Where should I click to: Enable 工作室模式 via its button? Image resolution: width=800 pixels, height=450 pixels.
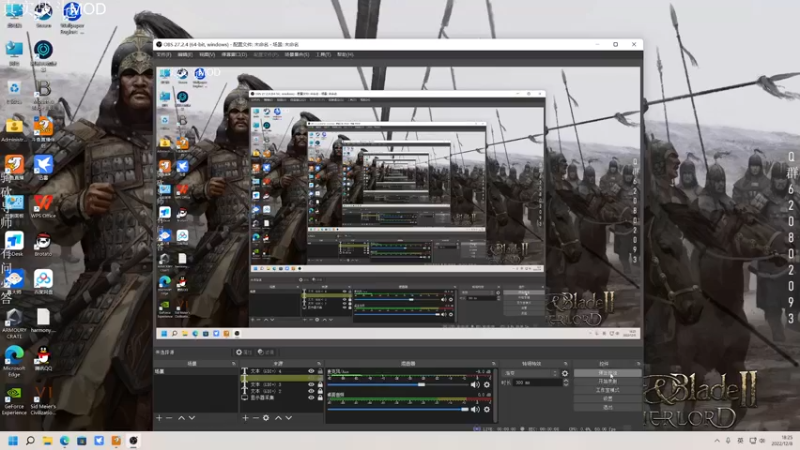tap(607, 390)
